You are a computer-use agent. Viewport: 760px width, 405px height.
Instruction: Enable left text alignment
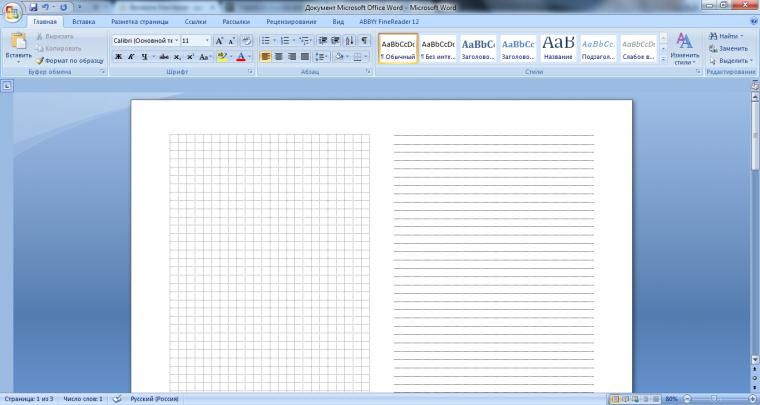(x=266, y=57)
